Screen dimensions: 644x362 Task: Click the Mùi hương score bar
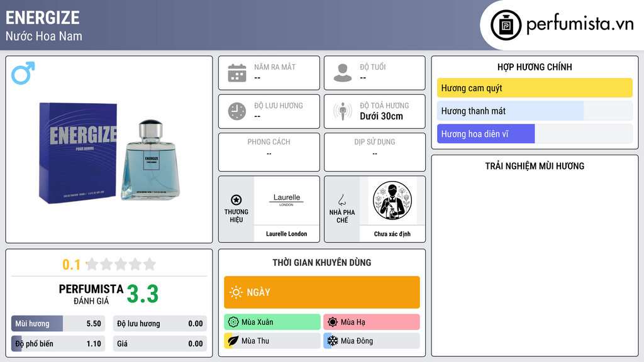(58, 324)
